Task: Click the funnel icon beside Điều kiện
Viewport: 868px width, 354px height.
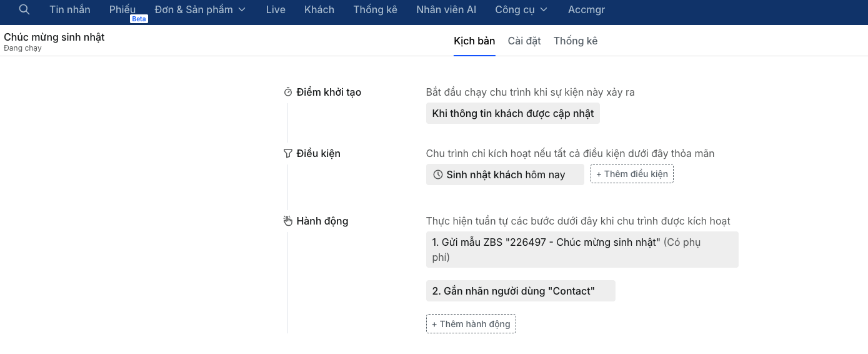Action: tap(288, 153)
